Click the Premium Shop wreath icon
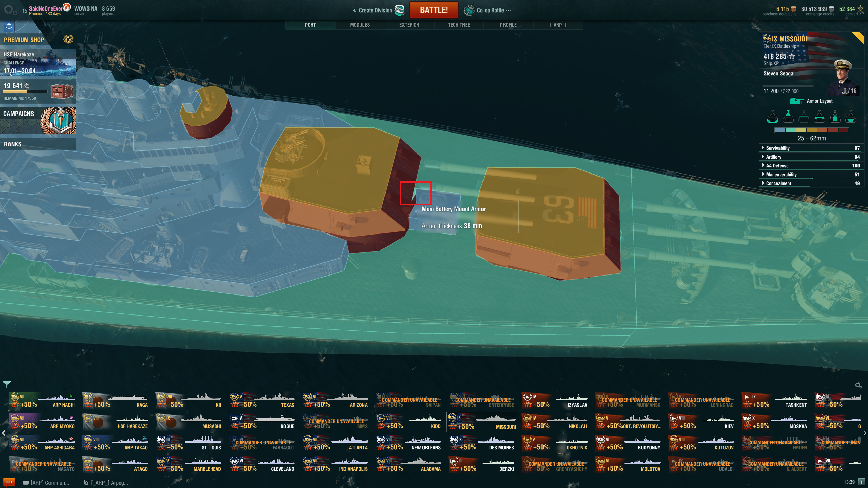 click(x=68, y=39)
